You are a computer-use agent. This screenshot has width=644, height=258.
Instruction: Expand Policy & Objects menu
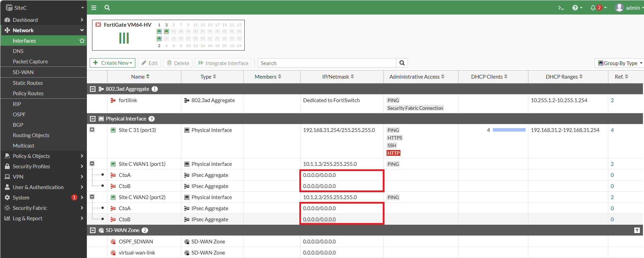pos(43,156)
